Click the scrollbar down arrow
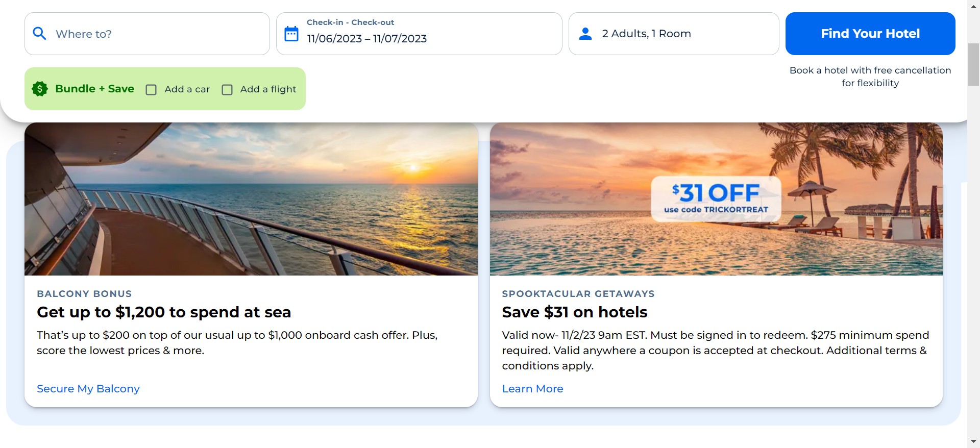Screen dimensions: 980x448 point(973,441)
